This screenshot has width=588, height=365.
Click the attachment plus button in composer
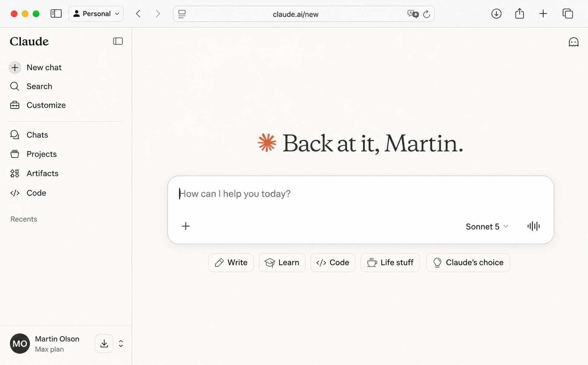point(186,226)
